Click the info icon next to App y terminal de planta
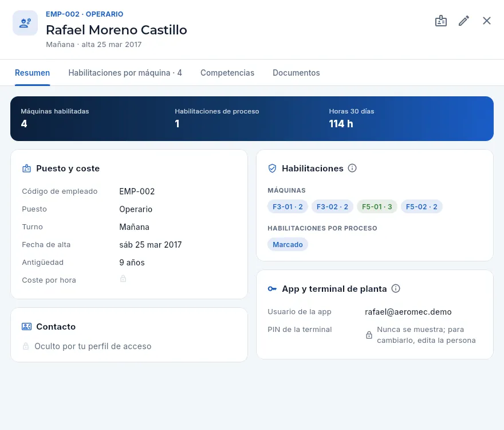The image size is (504, 430). tap(396, 288)
